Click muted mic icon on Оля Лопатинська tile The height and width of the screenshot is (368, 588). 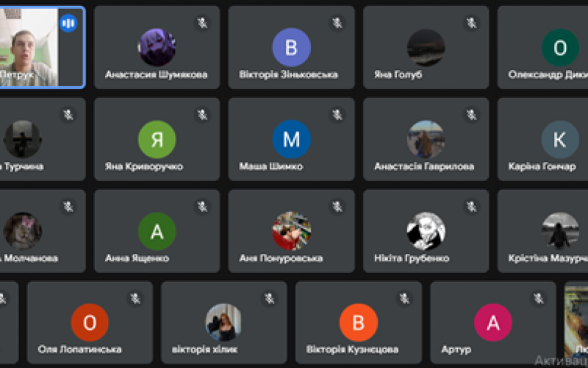click(x=135, y=299)
